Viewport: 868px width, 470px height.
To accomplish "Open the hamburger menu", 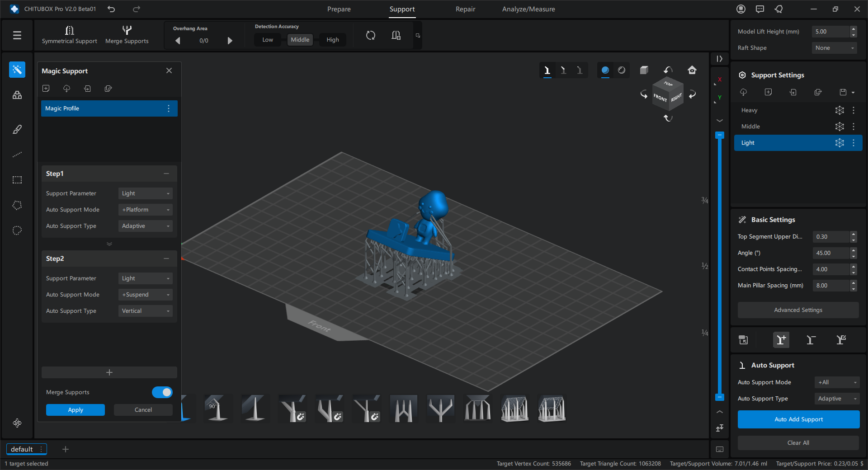I will click(17, 35).
